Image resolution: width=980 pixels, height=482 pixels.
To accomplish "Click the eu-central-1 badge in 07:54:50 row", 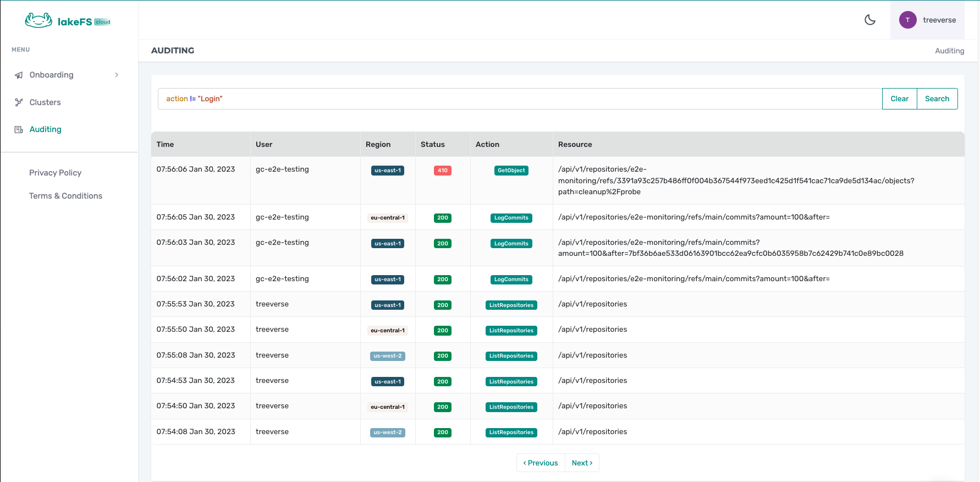I will 388,407.
